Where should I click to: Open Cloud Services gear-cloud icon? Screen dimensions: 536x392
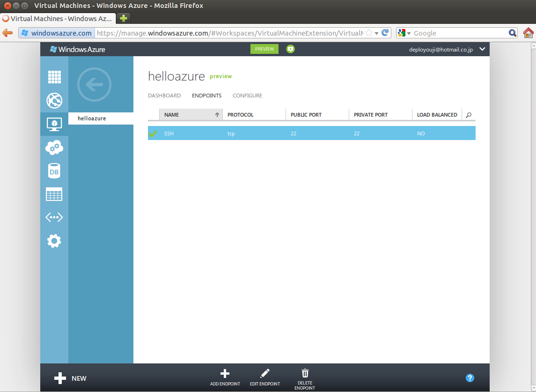[x=54, y=148]
